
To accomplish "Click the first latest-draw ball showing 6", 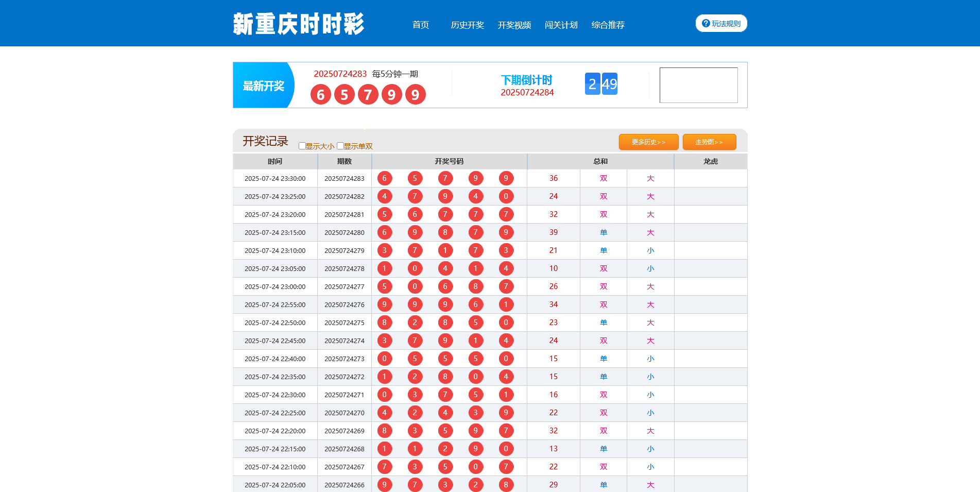I will tap(321, 94).
